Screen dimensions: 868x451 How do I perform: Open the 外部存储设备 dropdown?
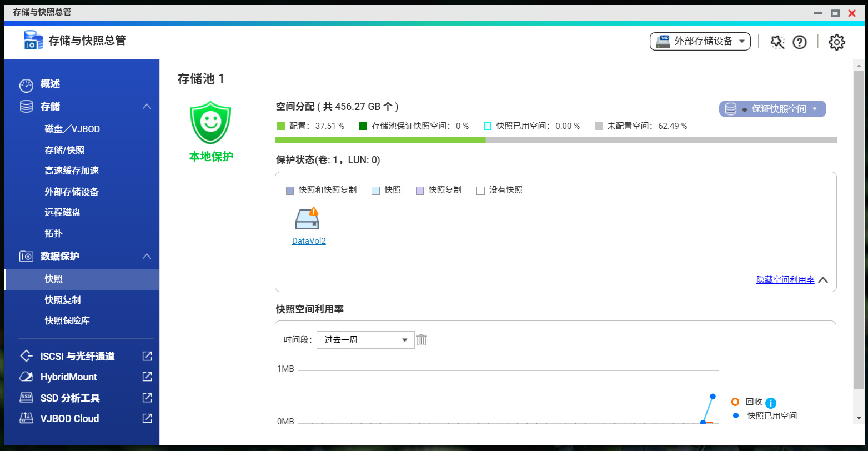(x=700, y=41)
